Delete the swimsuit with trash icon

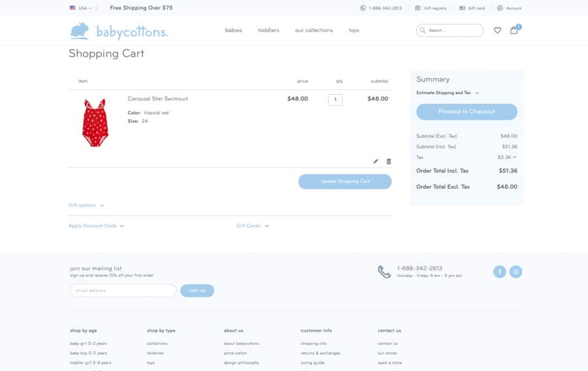pyautogui.click(x=389, y=161)
